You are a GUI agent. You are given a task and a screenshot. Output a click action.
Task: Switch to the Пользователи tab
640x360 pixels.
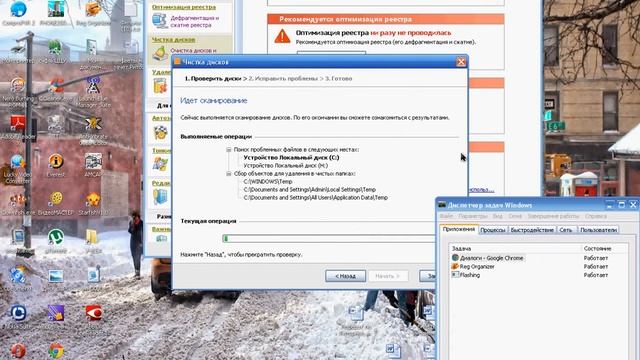pos(598,230)
